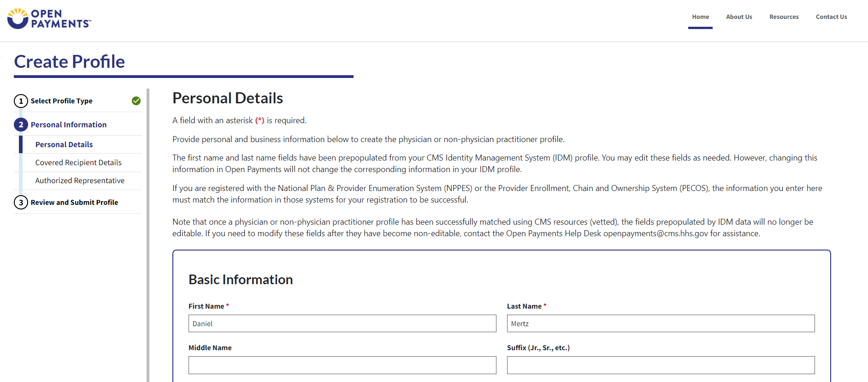Click the green completed checkmark icon

136,101
